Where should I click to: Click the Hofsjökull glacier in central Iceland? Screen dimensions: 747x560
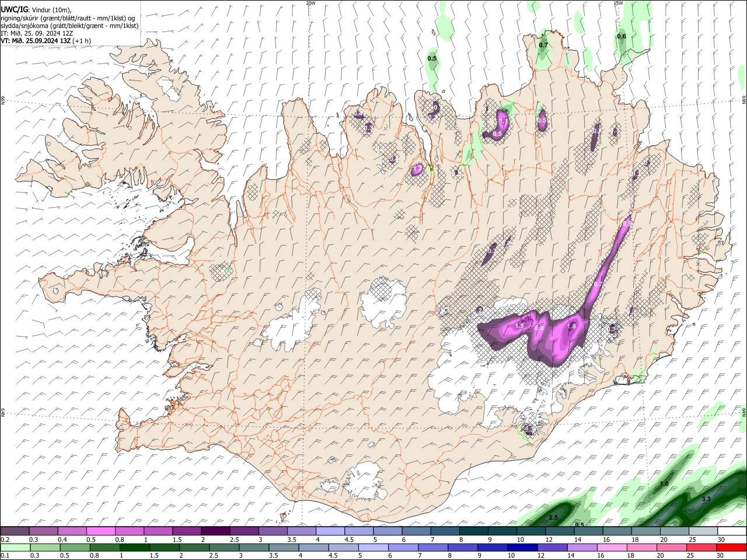point(383,302)
